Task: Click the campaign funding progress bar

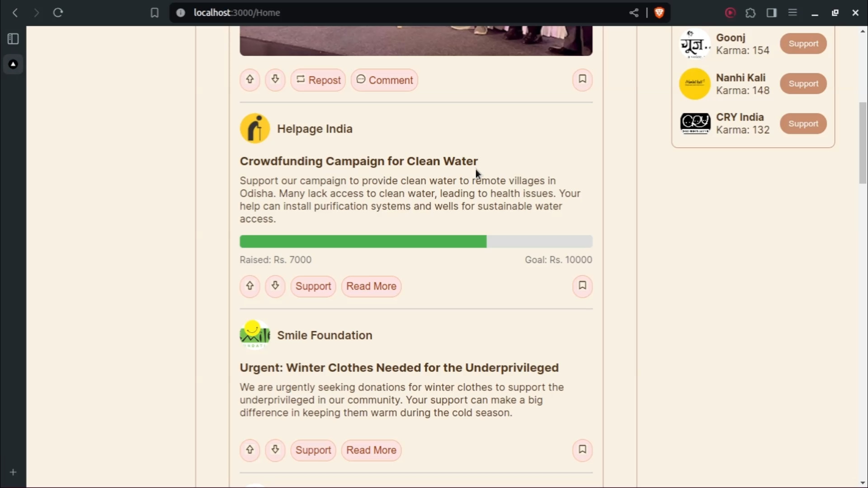Action: tap(415, 242)
